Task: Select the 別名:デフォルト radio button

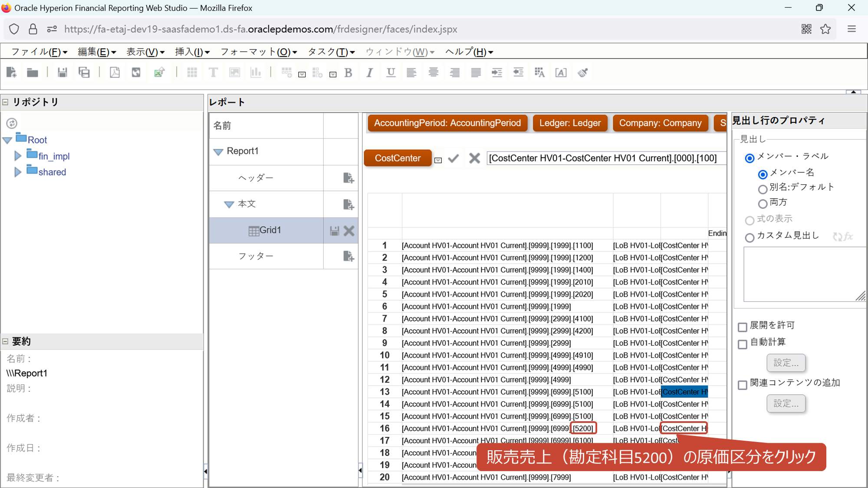Action: (762, 189)
